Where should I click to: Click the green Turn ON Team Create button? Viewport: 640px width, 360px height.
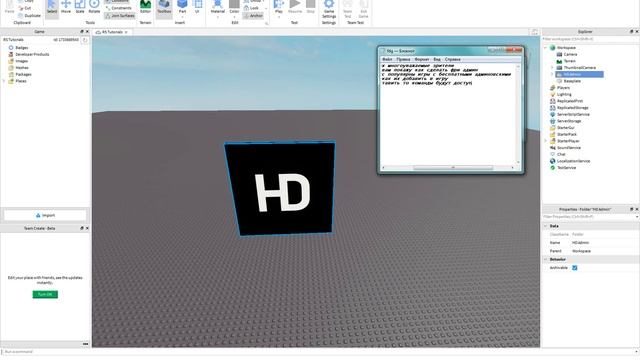45,294
